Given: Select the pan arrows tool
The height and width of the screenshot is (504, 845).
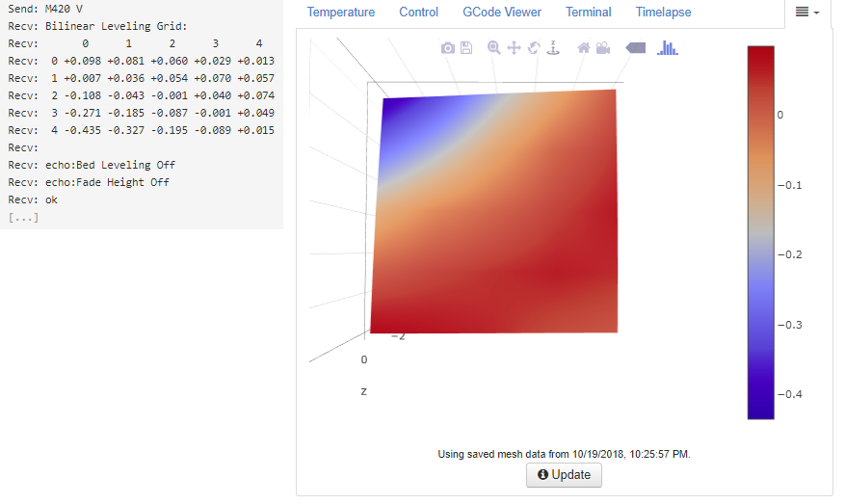Looking at the screenshot, I should [x=515, y=48].
